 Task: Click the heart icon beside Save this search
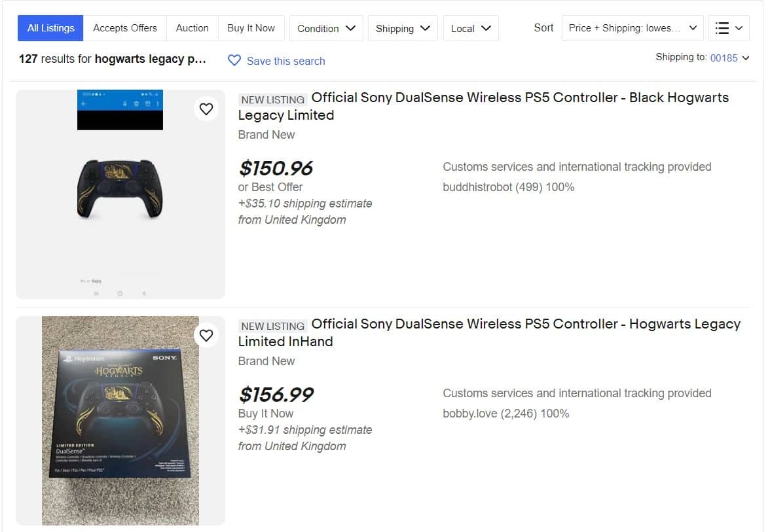tap(234, 61)
